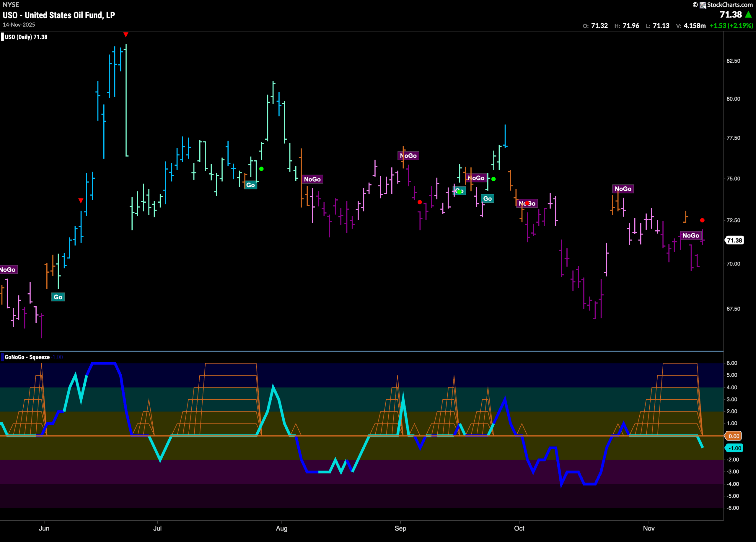Click the Nov label on the time axis

tap(649, 528)
